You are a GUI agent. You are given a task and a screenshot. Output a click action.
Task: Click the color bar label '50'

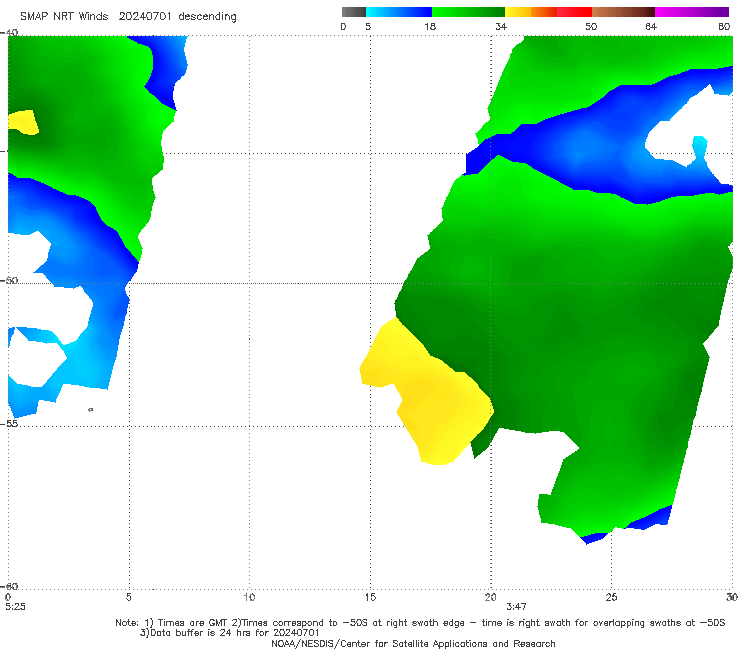coord(591,27)
